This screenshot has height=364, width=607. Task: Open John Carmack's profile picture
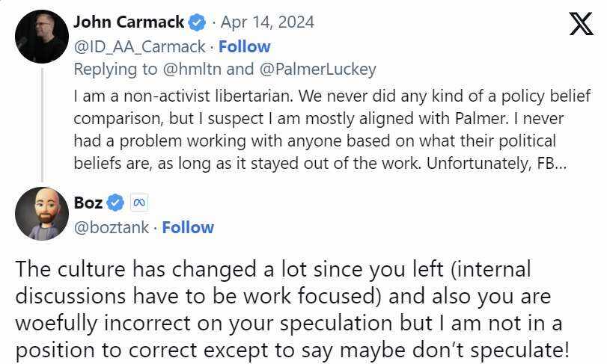(42, 37)
